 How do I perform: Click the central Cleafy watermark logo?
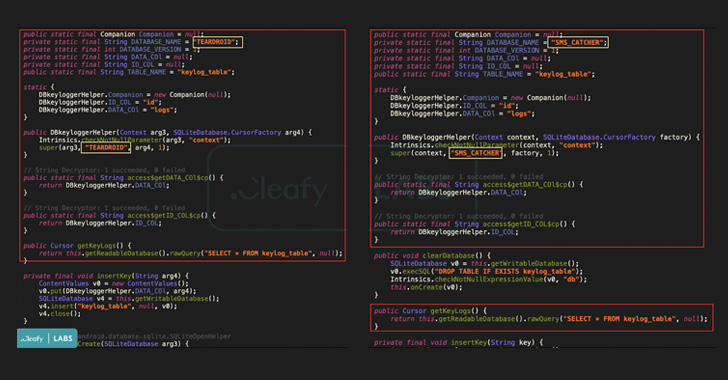point(279,190)
